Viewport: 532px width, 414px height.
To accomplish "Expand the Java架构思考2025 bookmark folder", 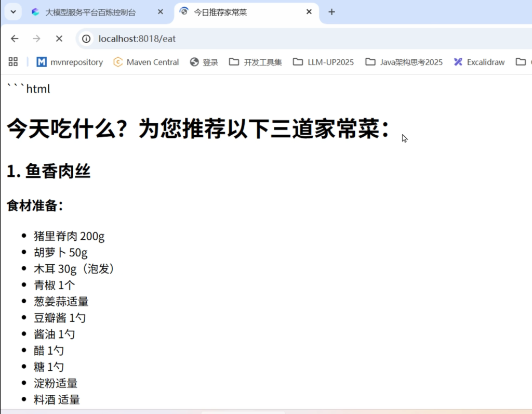I will coord(404,62).
